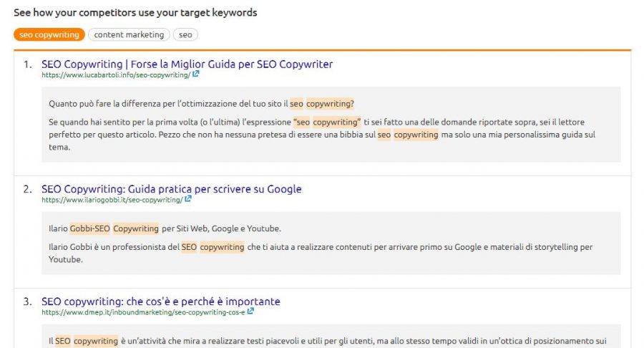Click result number 1 in the list

point(27,64)
